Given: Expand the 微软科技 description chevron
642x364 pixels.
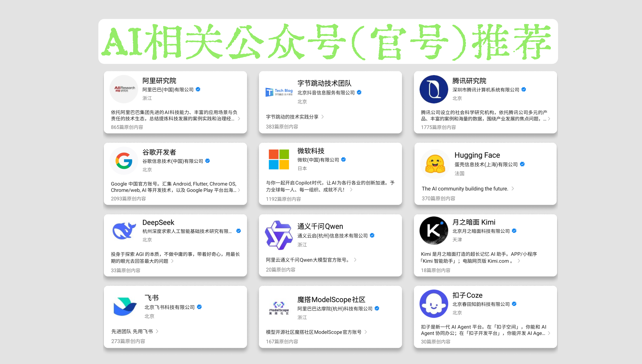Looking at the screenshot, I should [351, 190].
